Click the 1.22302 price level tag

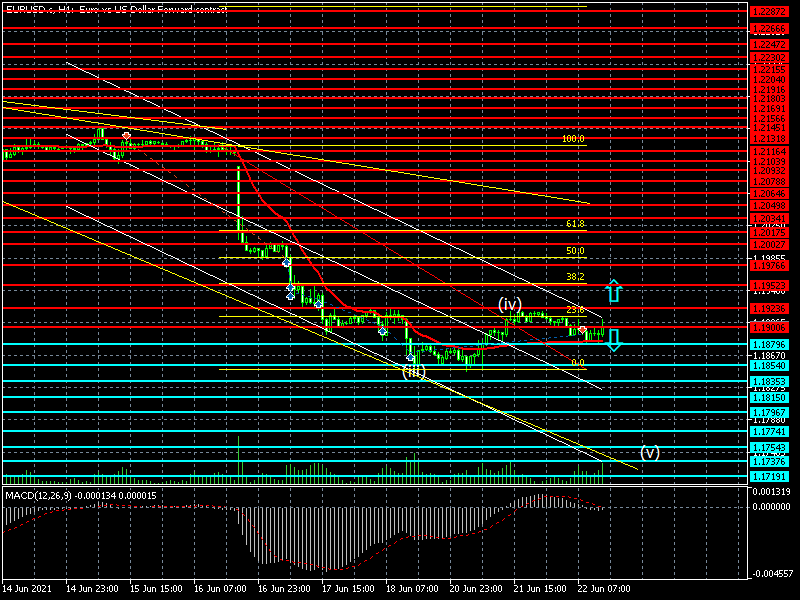(x=769, y=58)
